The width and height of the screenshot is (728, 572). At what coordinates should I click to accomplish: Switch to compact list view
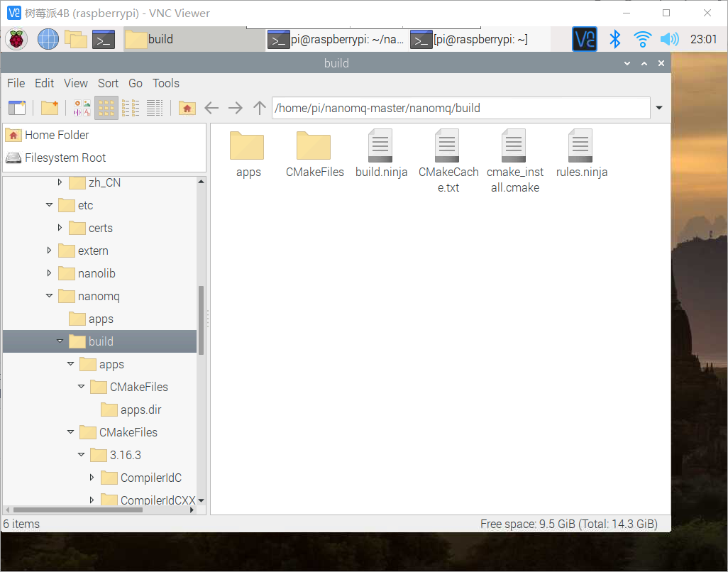tap(131, 108)
